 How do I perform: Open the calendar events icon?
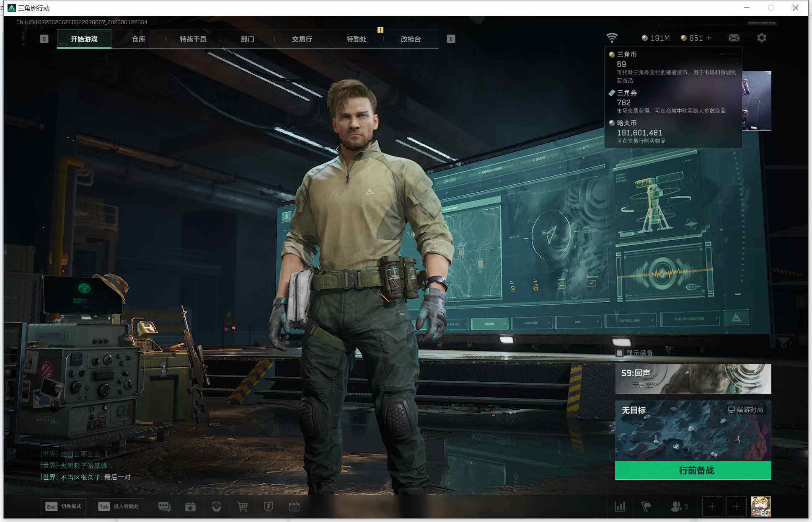tap(295, 507)
